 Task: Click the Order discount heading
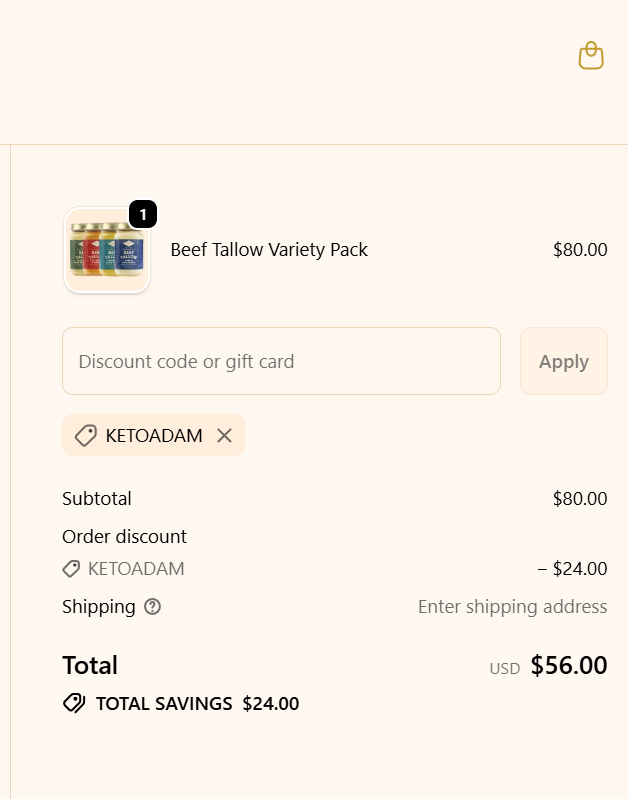124,536
